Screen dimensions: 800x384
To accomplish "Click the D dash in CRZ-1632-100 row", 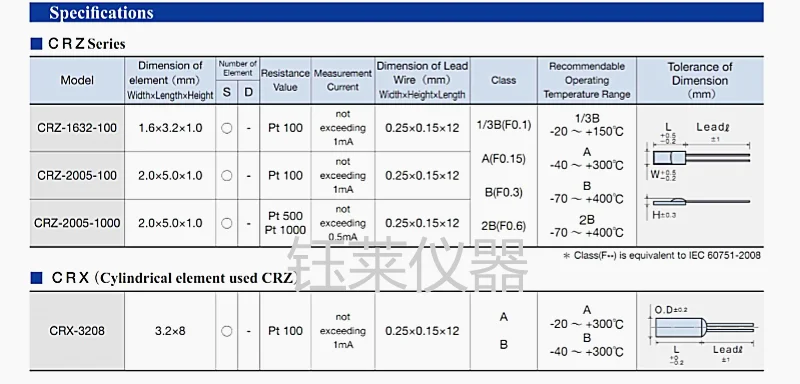I will pos(248,128).
